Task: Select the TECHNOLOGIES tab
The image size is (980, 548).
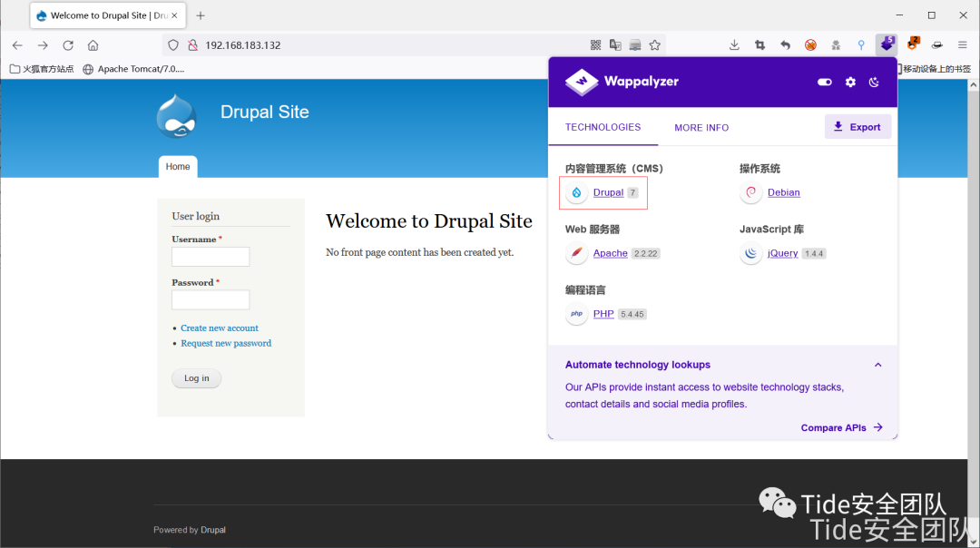Action: (603, 127)
